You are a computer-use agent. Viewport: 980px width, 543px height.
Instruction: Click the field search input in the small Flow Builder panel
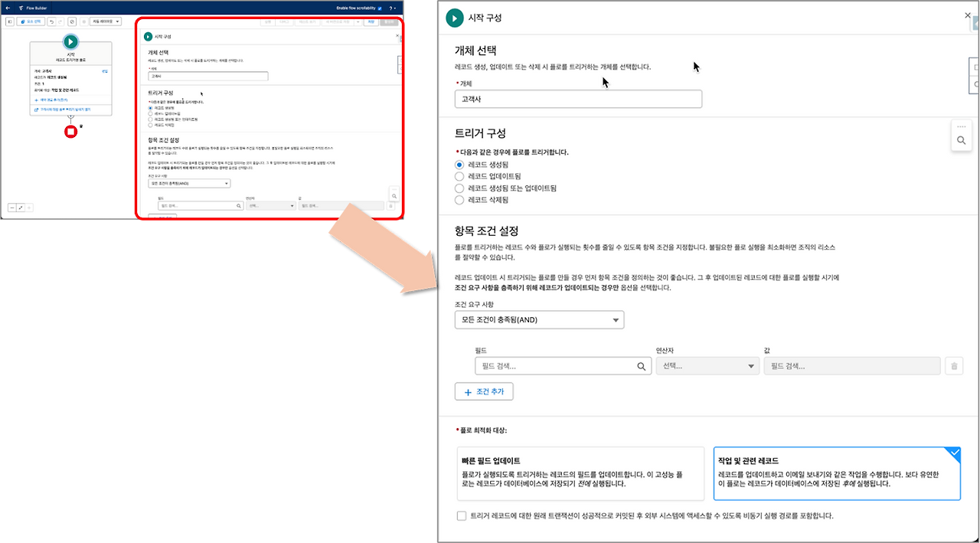(199, 205)
